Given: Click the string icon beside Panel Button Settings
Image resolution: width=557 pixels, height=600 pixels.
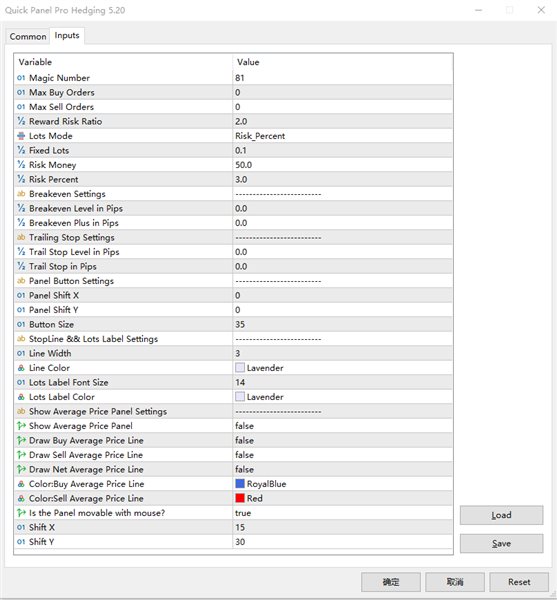Looking at the screenshot, I should (x=21, y=281).
